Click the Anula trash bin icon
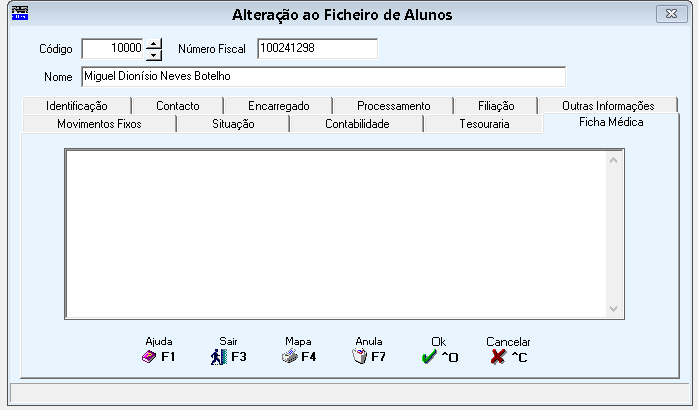 360,356
